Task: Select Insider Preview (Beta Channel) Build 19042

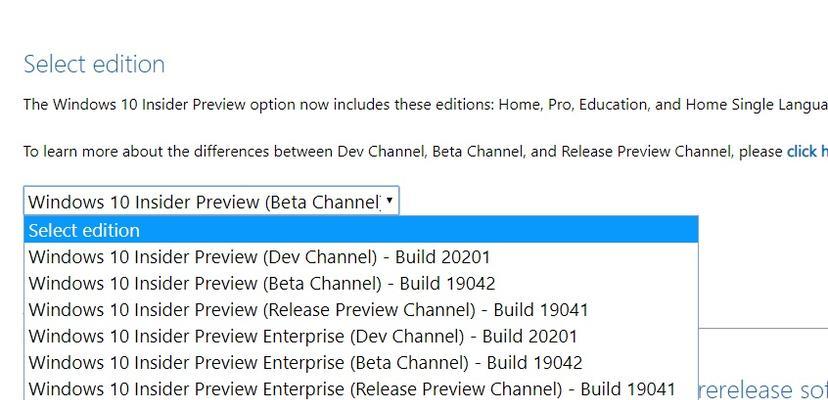Action: [x=361, y=283]
